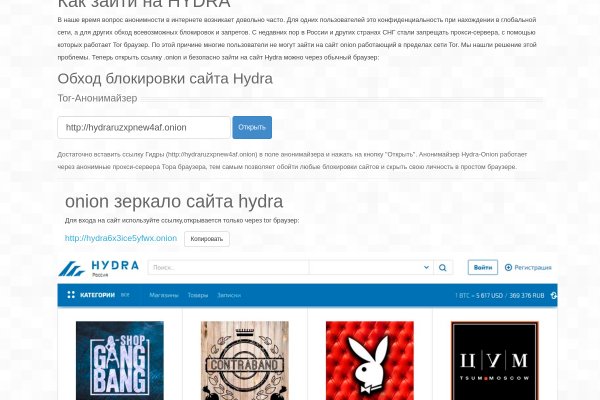
Task: Click the Войти login button
Action: [x=483, y=268]
